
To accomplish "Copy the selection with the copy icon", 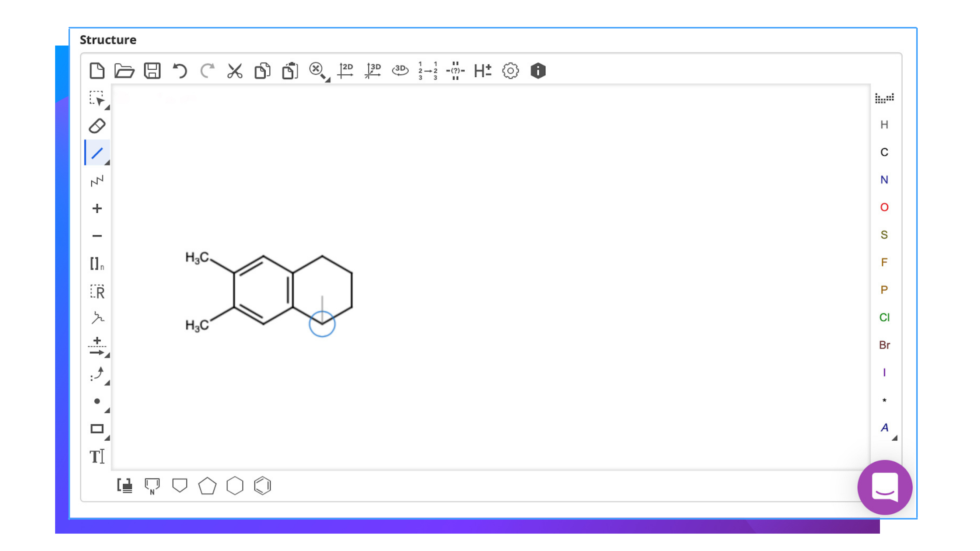I will point(263,71).
